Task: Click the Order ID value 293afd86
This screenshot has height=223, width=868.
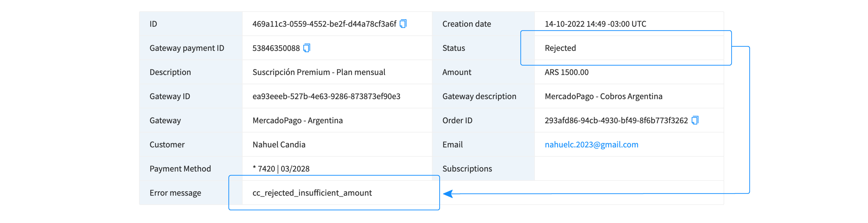Action: 616,120
